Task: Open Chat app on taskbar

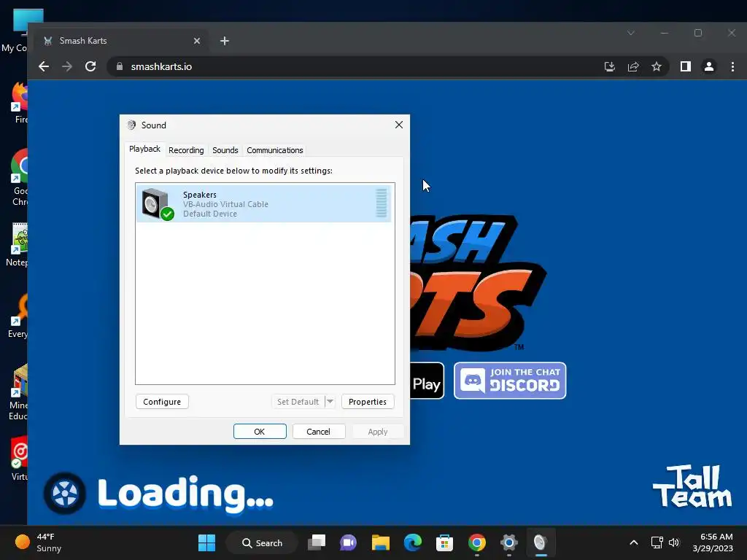Action: [x=348, y=542]
